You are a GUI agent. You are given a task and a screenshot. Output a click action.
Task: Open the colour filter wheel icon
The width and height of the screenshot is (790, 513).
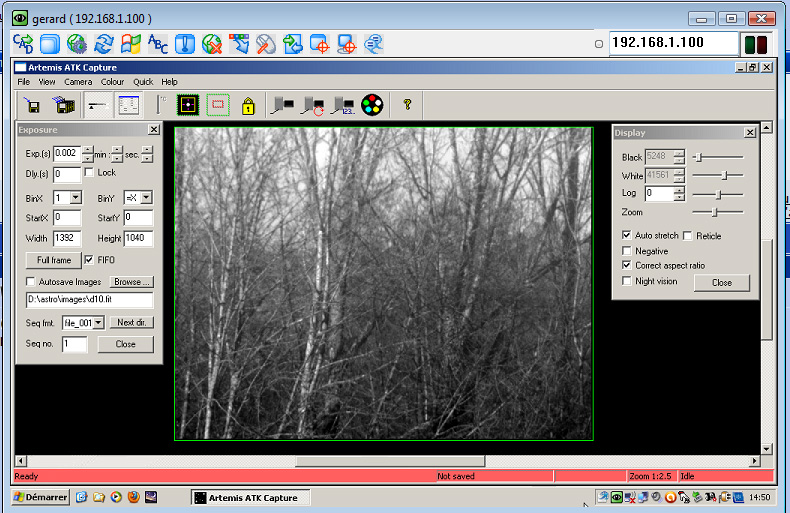[x=372, y=105]
